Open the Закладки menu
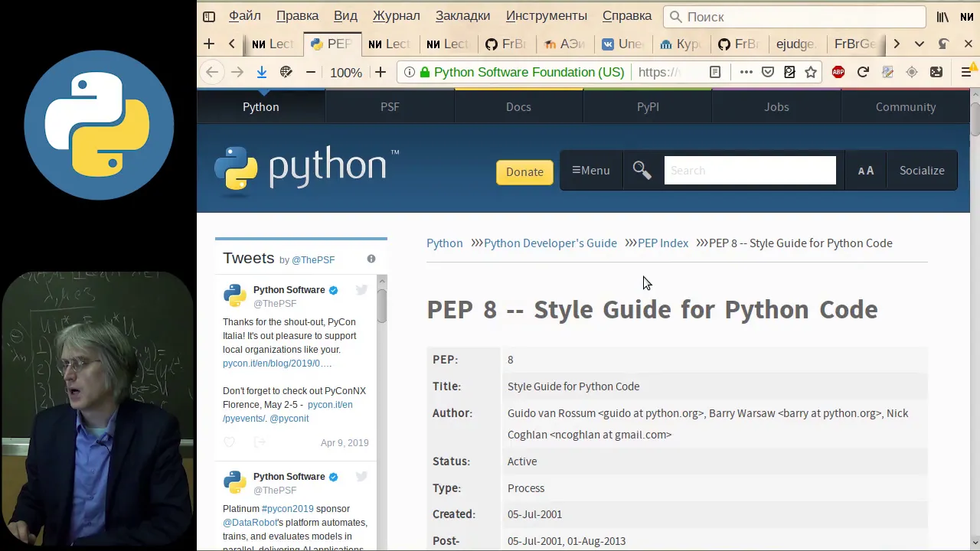This screenshot has height=551, width=980. pos(462,15)
